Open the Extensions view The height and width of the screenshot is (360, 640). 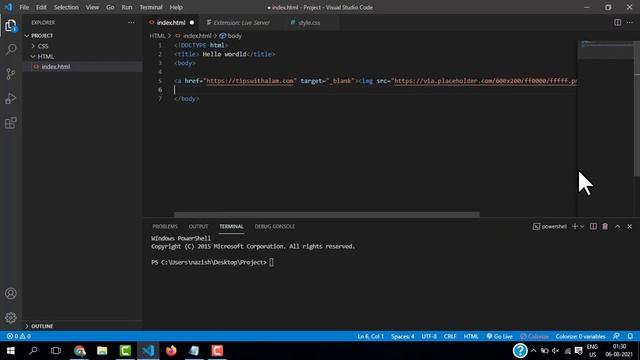point(11,123)
